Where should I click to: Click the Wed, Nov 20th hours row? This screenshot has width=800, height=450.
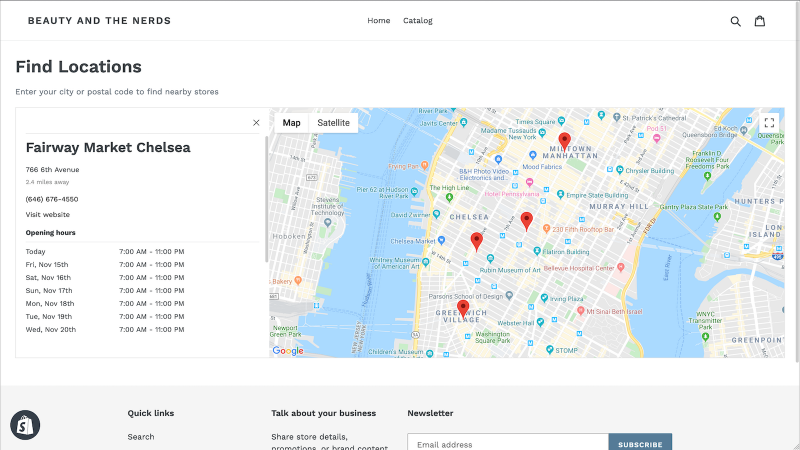[x=142, y=330]
